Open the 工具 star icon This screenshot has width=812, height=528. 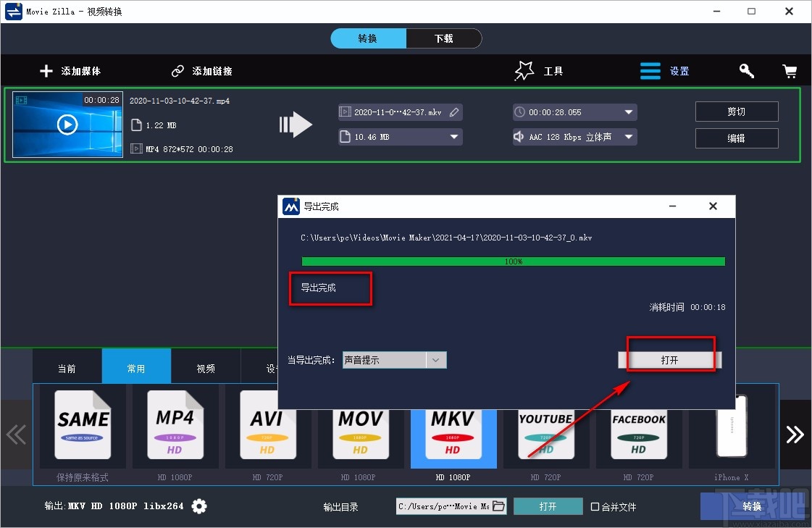pyautogui.click(x=524, y=70)
